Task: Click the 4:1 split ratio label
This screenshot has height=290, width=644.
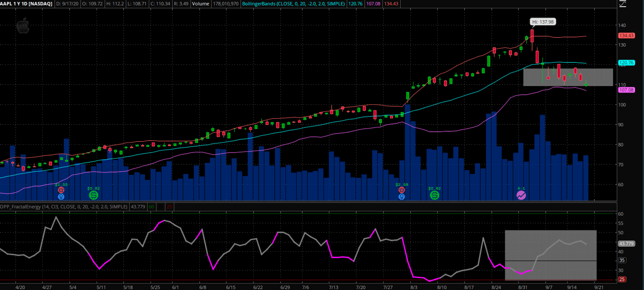Action: tap(521, 188)
